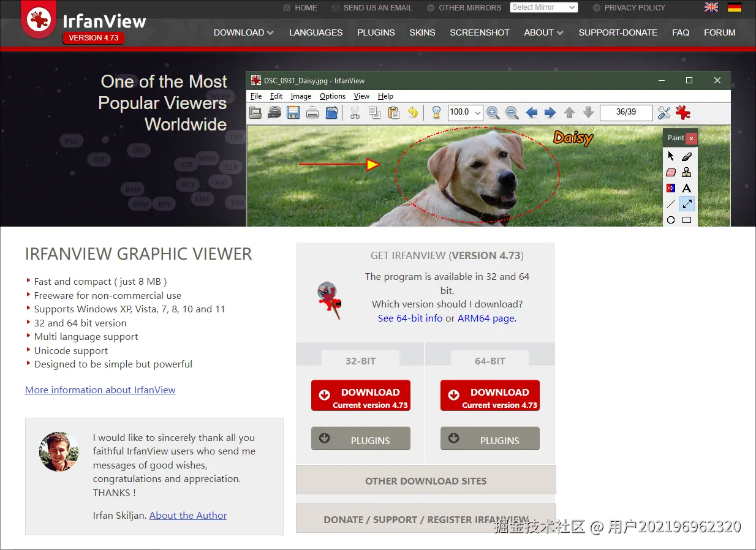Close the Paint panel with red x
The image size is (756, 550).
coord(691,138)
